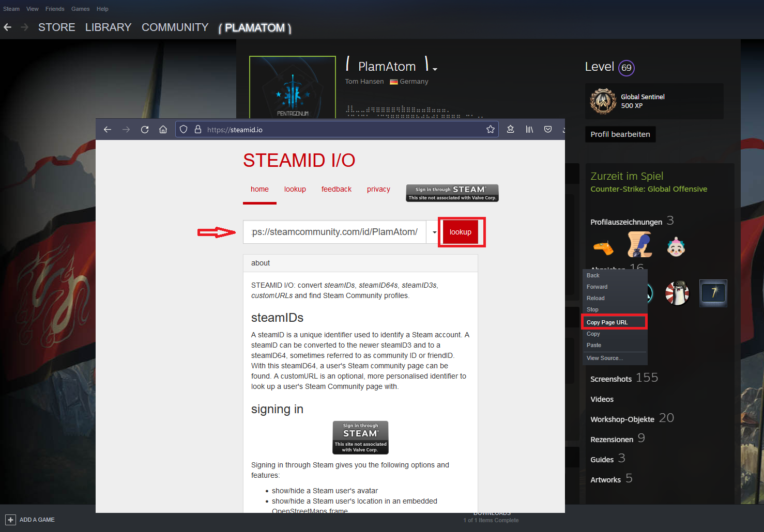Choose View Source... in the context menu

(x=614, y=358)
